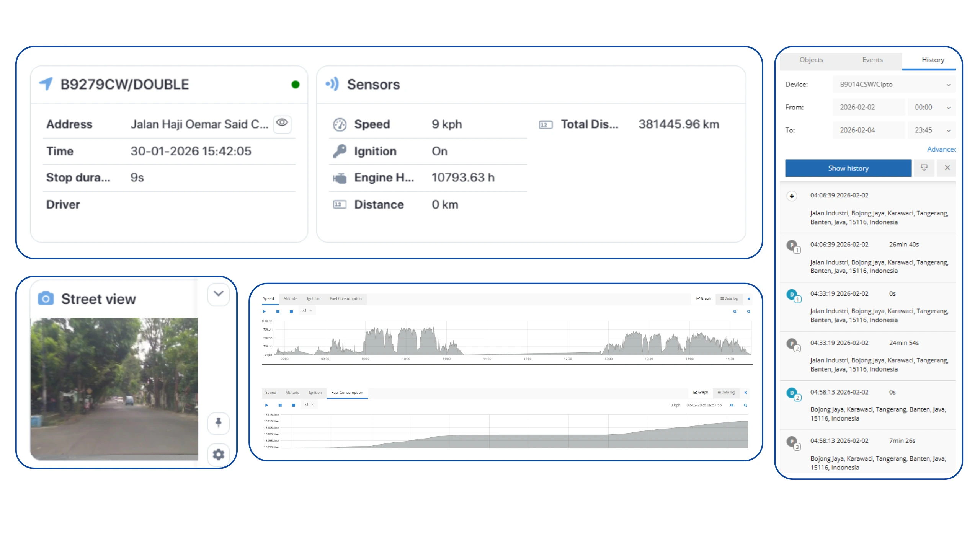The height and width of the screenshot is (551, 980).
Task: Switch to Graph view in lower graph
Action: pyautogui.click(x=701, y=393)
